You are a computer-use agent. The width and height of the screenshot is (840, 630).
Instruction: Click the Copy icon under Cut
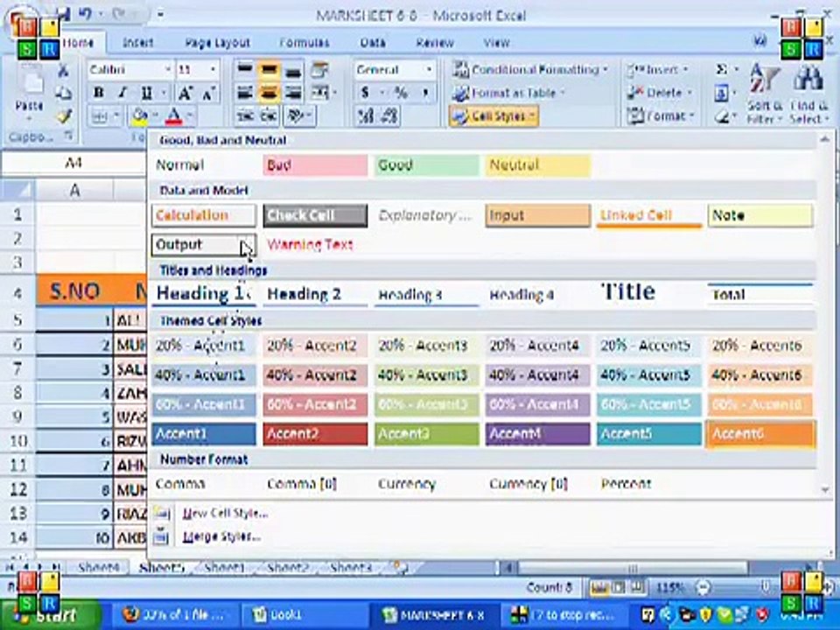coord(63,93)
